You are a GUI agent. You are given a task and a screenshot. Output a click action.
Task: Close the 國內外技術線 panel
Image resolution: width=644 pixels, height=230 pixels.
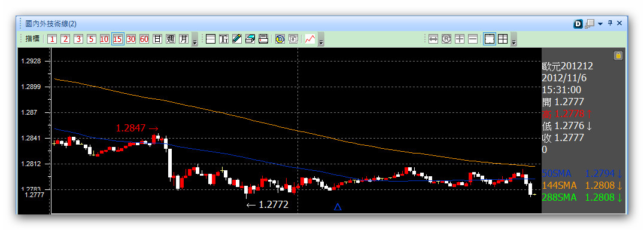pos(620,23)
